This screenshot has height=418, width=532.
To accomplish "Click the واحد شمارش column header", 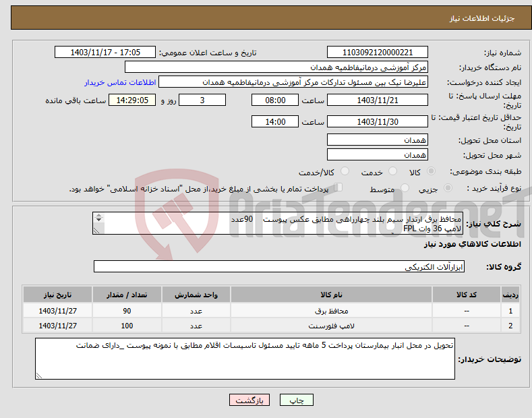I will click(196, 295).
